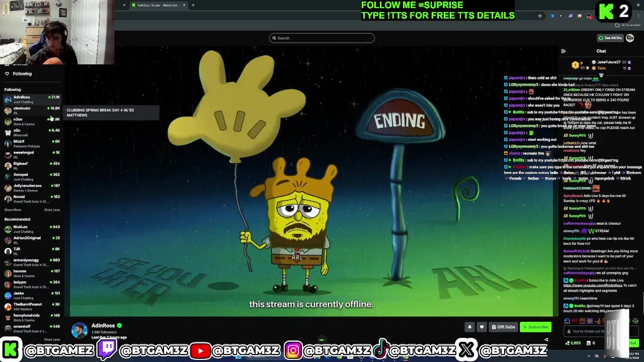Toggle the follow heart button
The image size is (644, 362).
[481, 327]
